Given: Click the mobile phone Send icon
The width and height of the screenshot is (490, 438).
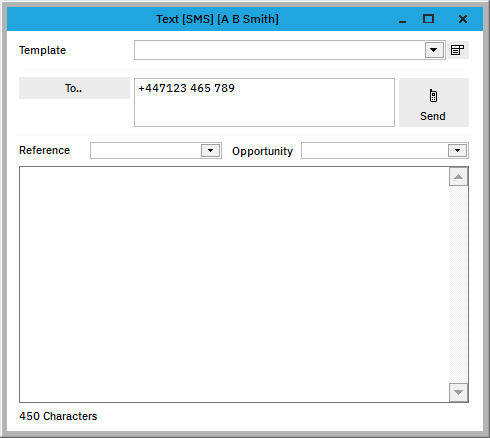Looking at the screenshot, I should coord(433,96).
